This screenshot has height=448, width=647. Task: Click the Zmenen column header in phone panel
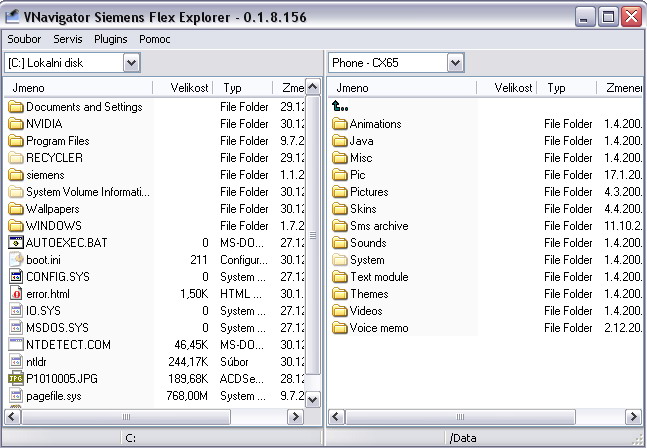tap(620, 87)
